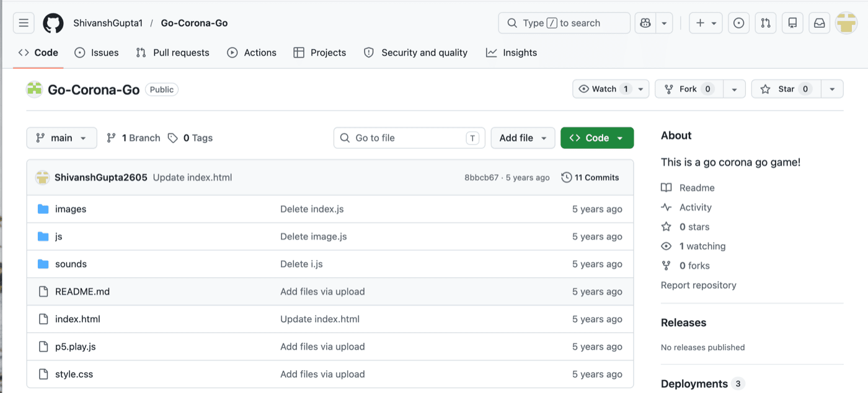The height and width of the screenshot is (393, 868).
Task: Open the latest commit message Update index.html
Action: [192, 177]
